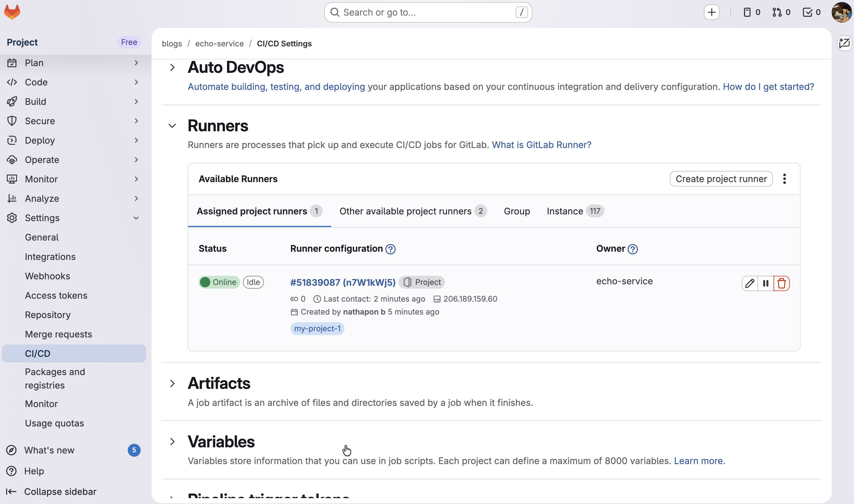Image resolution: width=854 pixels, height=504 pixels.
Task: Open the merge requests counter icon
Action: click(777, 12)
